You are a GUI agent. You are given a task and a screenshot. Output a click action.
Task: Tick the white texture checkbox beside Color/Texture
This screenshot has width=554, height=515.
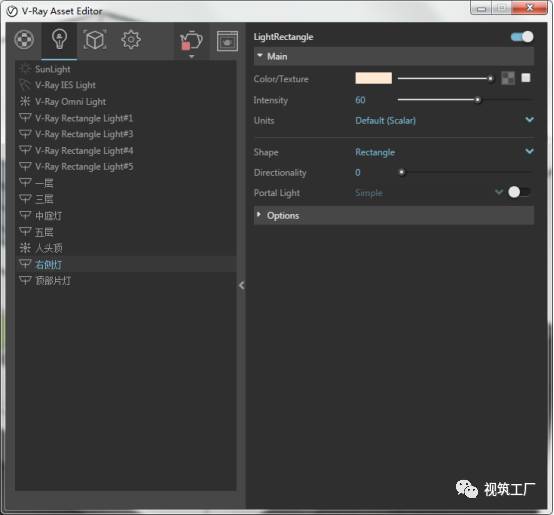pyautogui.click(x=526, y=78)
